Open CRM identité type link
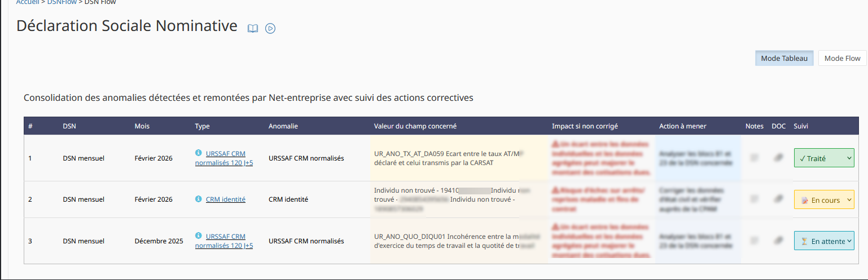The height and width of the screenshot is (280, 868). pos(226,199)
